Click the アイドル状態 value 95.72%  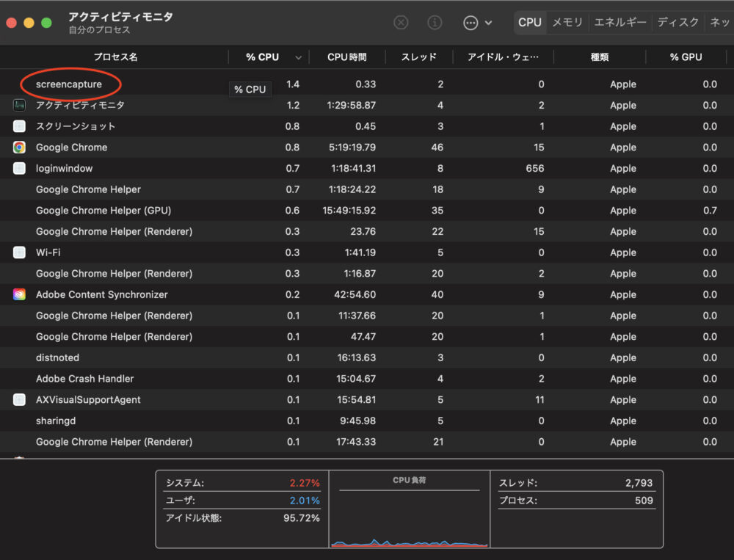coord(302,518)
